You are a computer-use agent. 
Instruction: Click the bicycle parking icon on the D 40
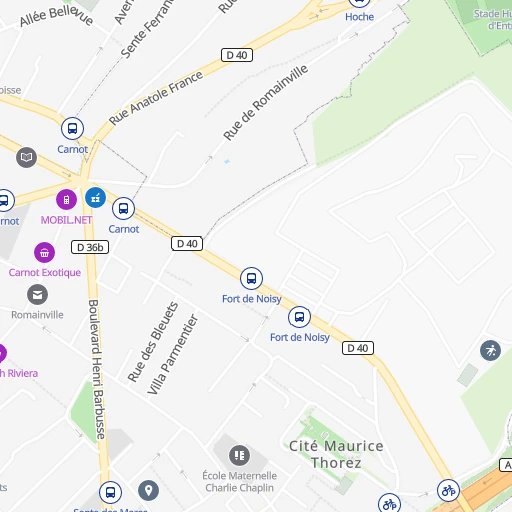448,490
